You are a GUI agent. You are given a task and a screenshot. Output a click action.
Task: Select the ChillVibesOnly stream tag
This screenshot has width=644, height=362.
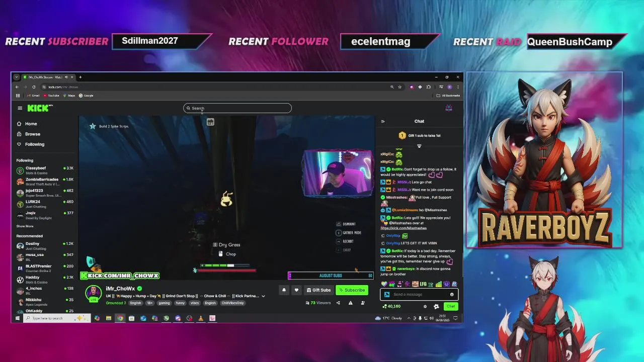pos(232,303)
